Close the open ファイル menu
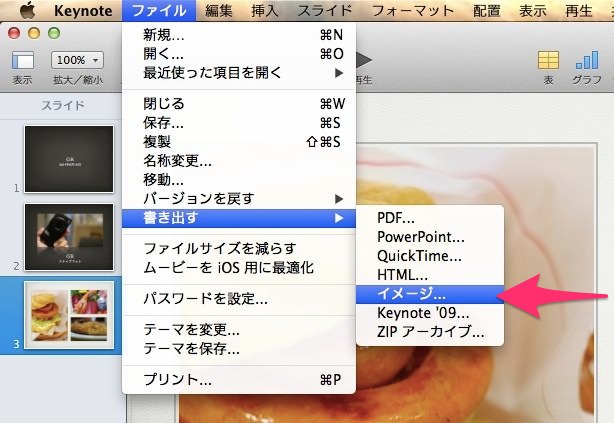This screenshot has height=423, width=614. [x=159, y=11]
